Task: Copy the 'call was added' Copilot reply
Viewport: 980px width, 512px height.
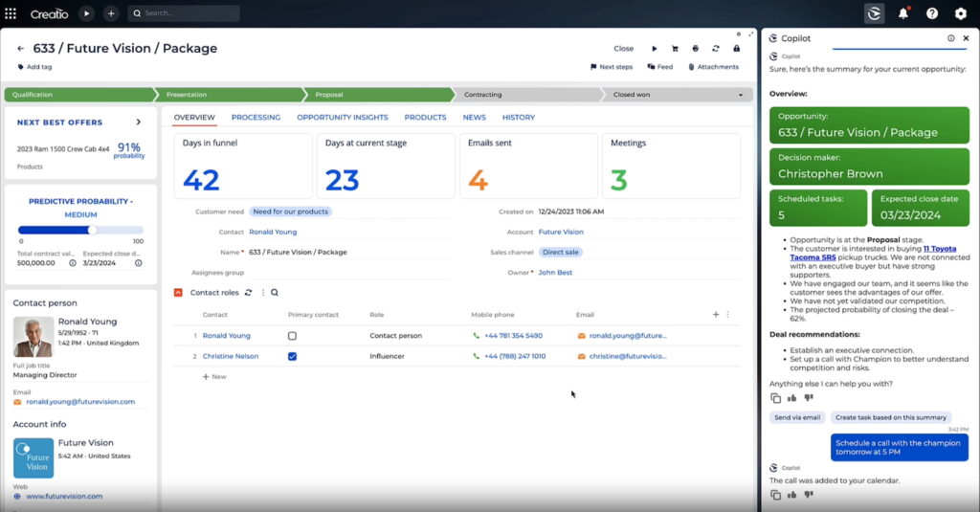Action: tap(775, 495)
